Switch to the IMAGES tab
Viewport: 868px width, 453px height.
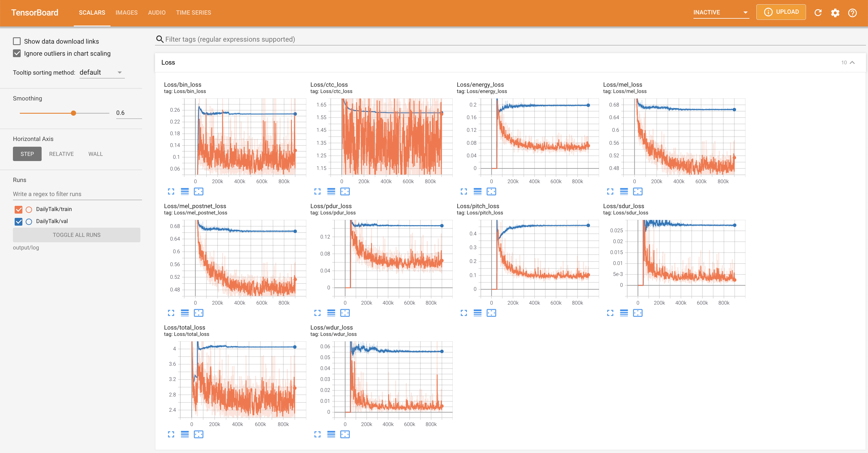click(x=126, y=12)
